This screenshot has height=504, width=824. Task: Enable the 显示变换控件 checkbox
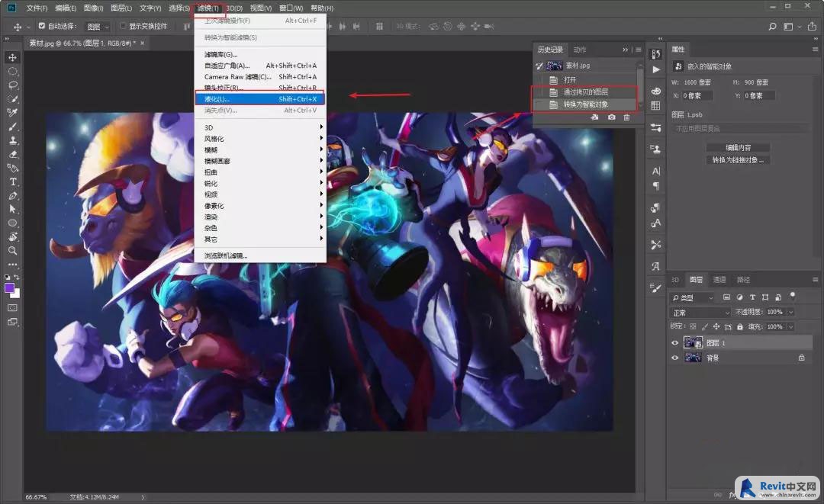(122, 26)
